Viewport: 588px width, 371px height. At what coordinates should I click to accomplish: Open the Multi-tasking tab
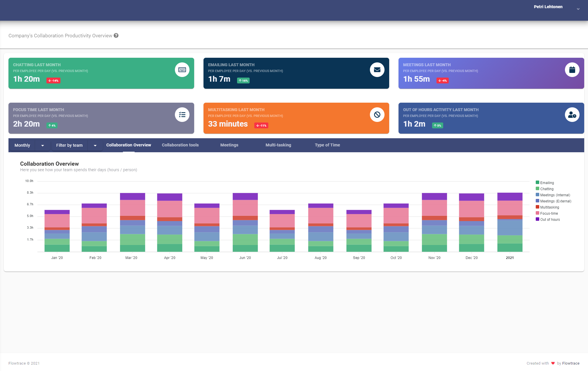click(278, 145)
